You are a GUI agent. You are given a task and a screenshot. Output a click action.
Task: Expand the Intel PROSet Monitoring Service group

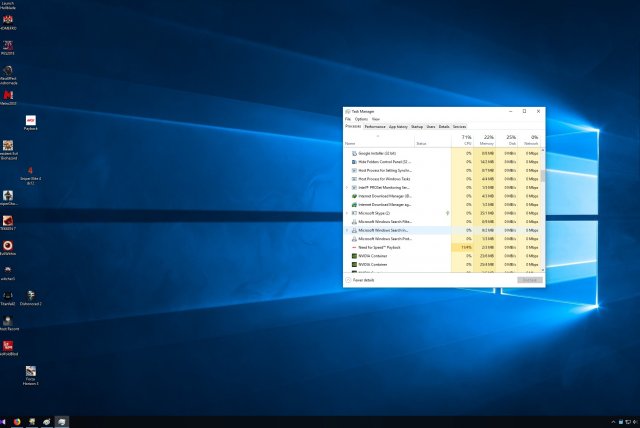point(347,187)
